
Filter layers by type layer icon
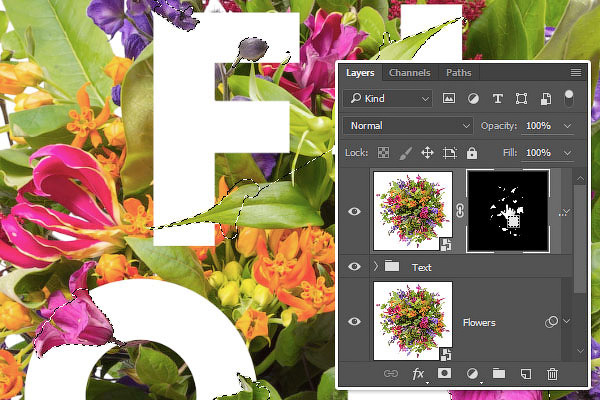click(x=497, y=99)
